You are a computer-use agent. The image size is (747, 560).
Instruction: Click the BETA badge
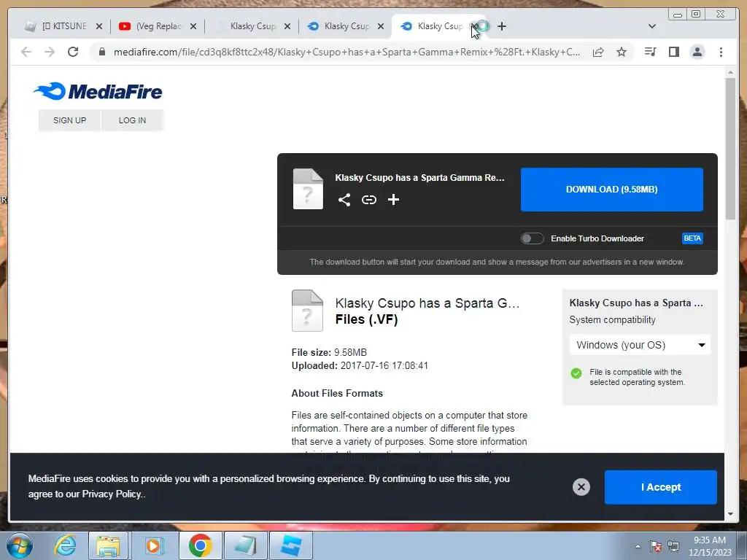(x=692, y=238)
